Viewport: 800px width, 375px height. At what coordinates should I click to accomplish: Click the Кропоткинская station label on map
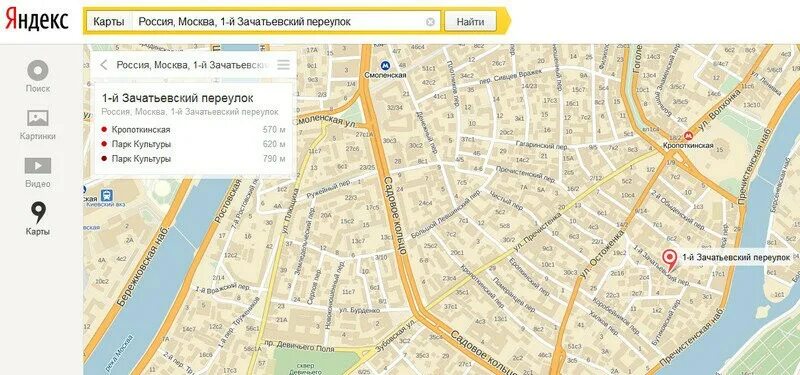pyautogui.click(x=688, y=145)
